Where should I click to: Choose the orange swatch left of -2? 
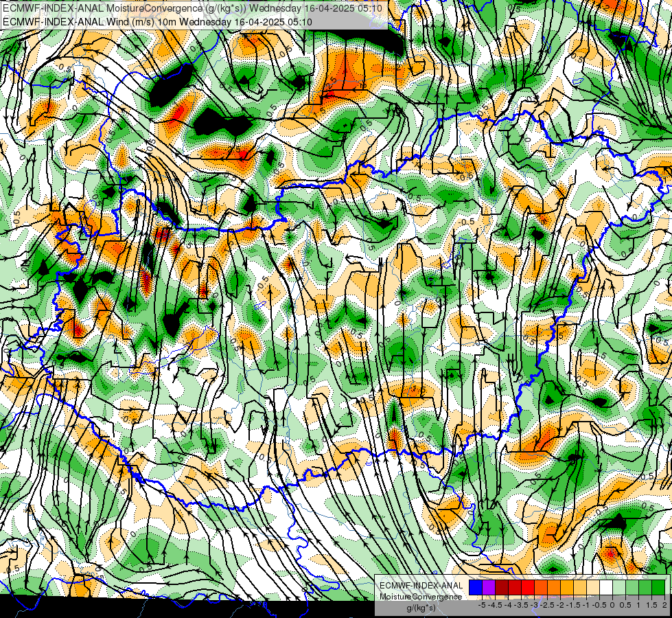pyautogui.click(x=554, y=588)
